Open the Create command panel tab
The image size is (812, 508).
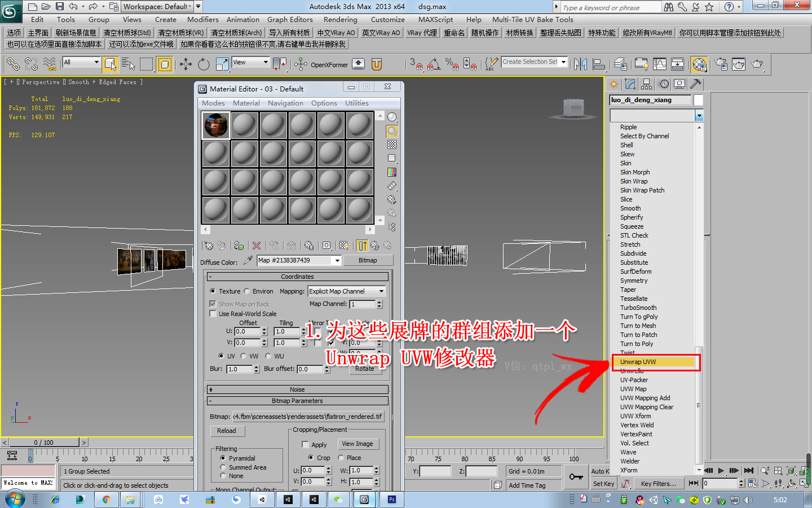[614, 84]
